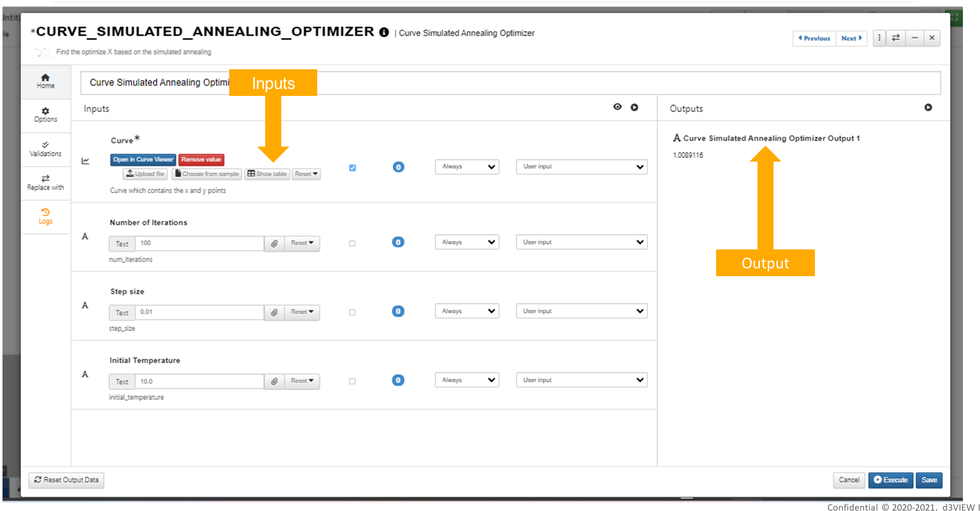
Task: Check the Initial Temperature checkbox
Action: pos(352,381)
